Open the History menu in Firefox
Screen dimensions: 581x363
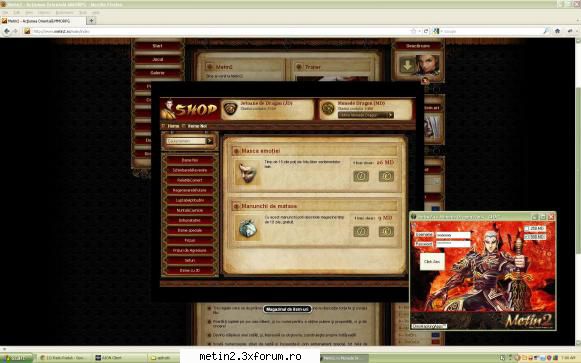coord(44,13)
